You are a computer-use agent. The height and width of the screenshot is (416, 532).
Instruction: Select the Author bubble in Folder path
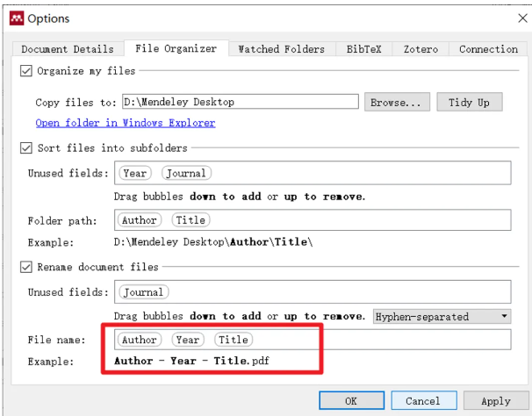pyautogui.click(x=139, y=220)
